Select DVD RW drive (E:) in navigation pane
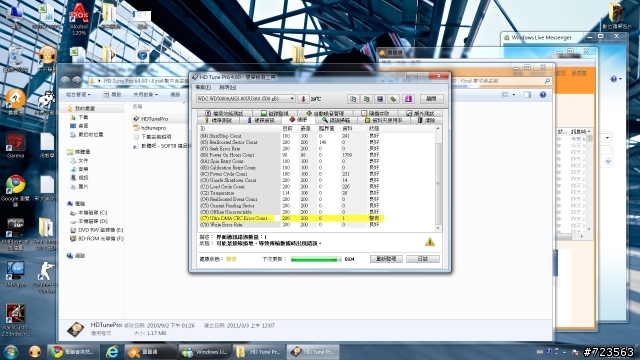 pyautogui.click(x=96, y=230)
